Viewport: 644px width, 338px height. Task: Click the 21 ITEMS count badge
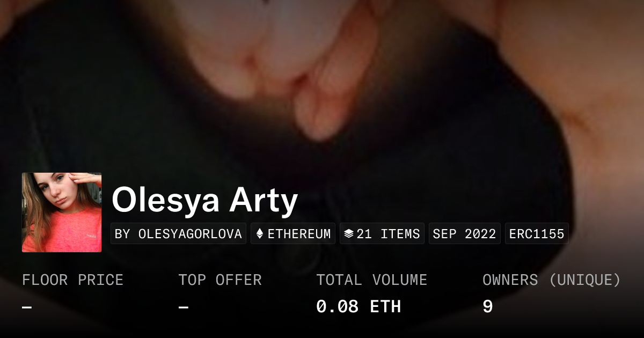point(382,234)
